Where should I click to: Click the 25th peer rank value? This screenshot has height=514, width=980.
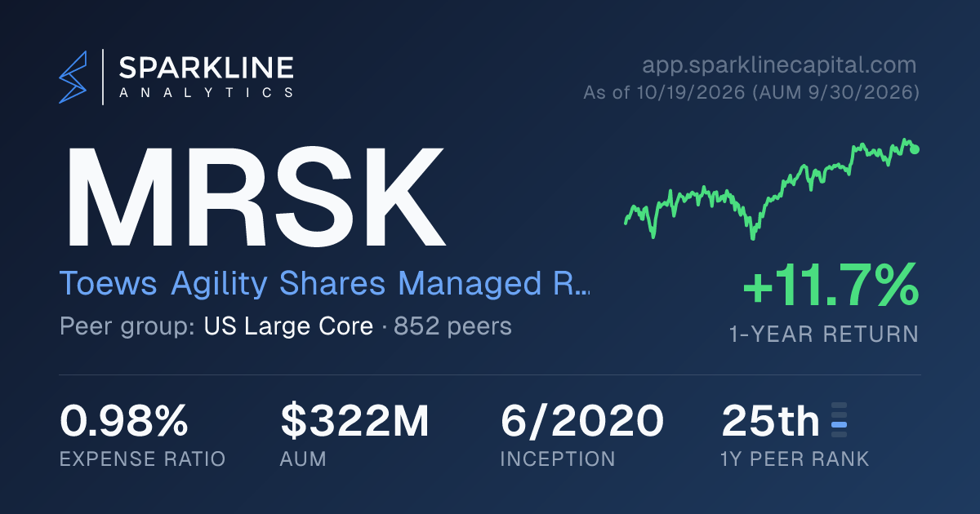coord(770,421)
